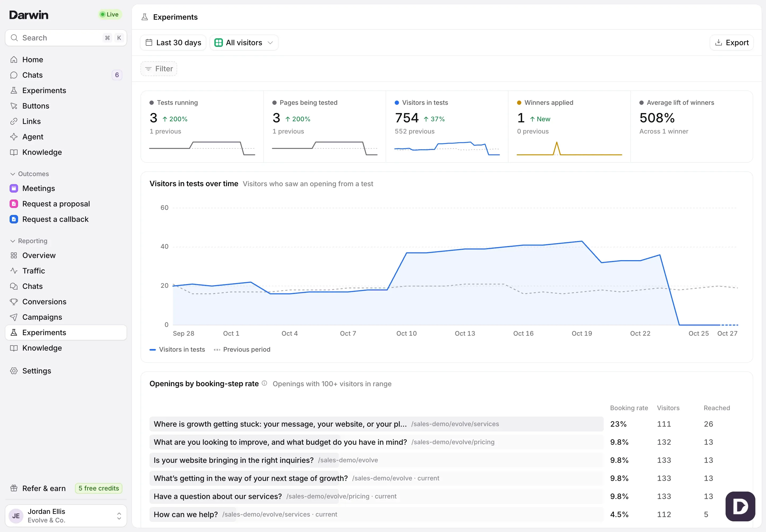Open the top Experiments sidebar item
Image resolution: width=766 pixels, height=532 pixels.
click(x=66, y=91)
